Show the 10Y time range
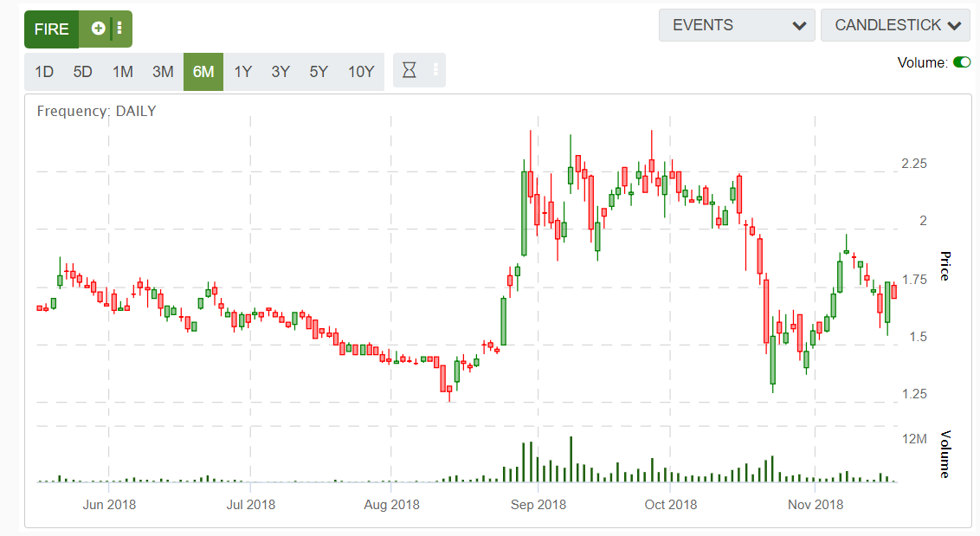The image size is (980, 536). [361, 72]
